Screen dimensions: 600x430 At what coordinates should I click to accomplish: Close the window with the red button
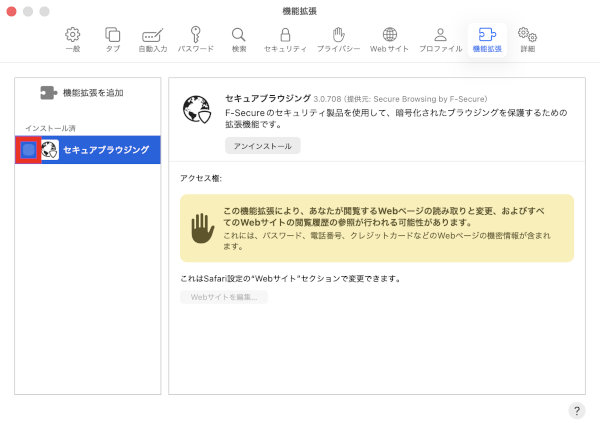(11, 11)
